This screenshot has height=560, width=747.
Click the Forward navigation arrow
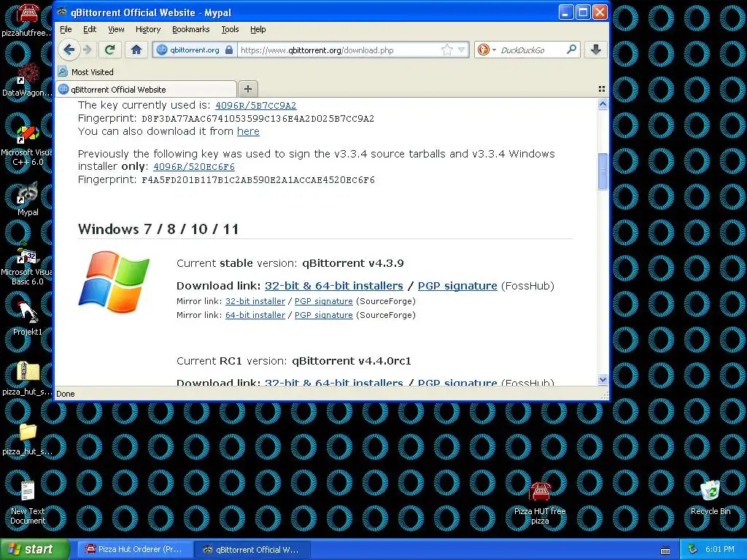(88, 50)
